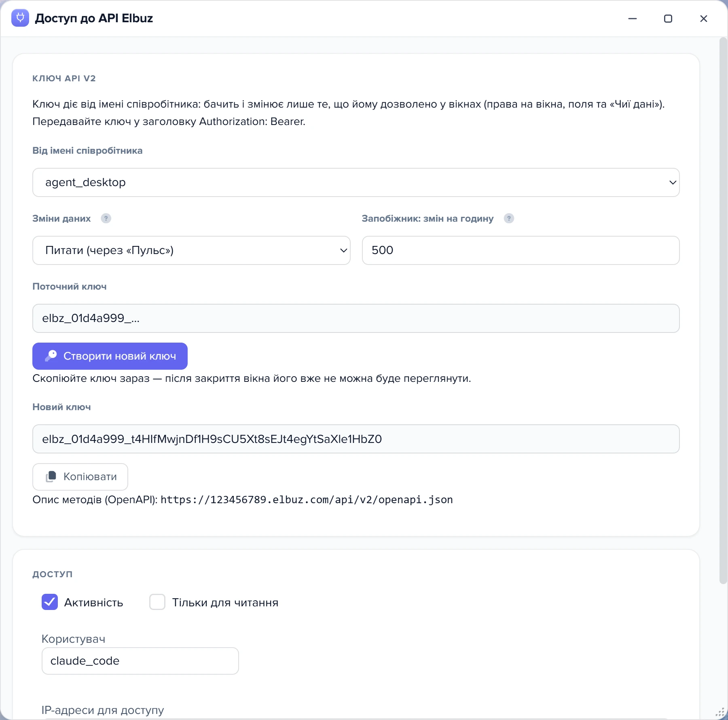Click Створити новий ключ button

point(110,356)
